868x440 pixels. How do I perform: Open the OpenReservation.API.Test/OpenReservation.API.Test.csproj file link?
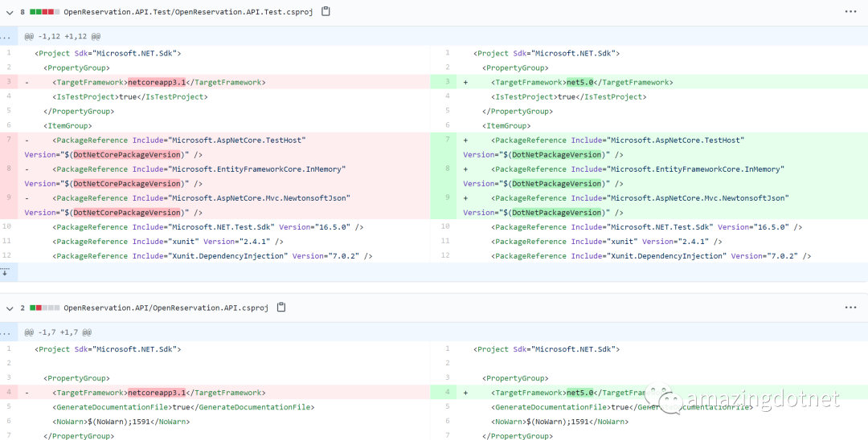pyautogui.click(x=188, y=11)
